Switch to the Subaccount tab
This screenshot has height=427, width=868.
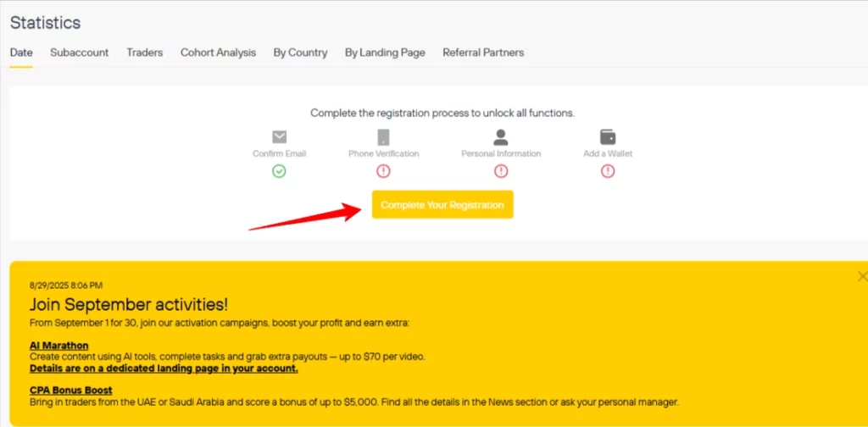tap(79, 53)
